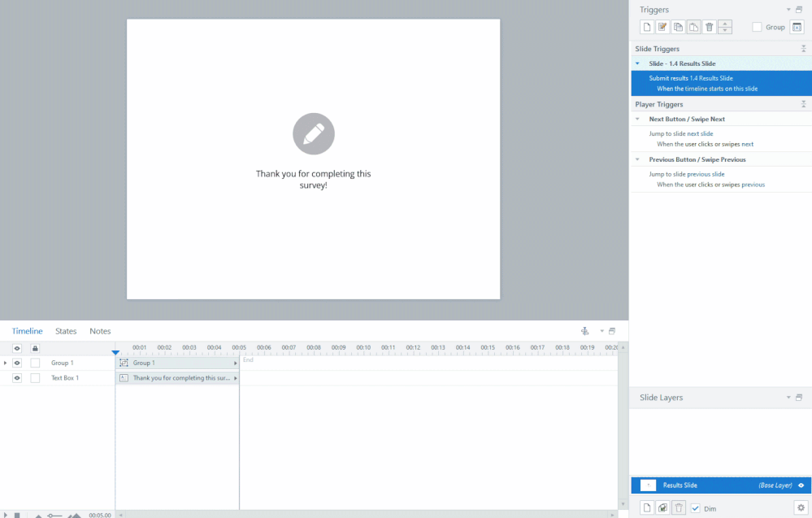Add a new slide layer
Viewport: 812px width, 518px height.
tap(647, 508)
